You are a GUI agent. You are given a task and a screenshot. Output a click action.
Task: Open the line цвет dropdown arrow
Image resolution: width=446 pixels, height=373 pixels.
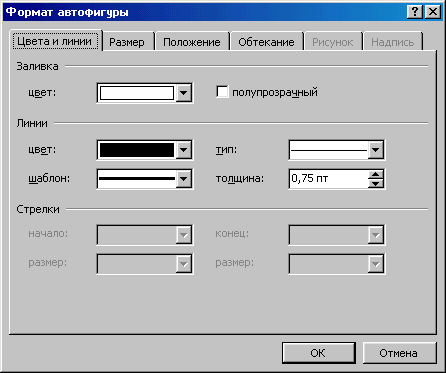(x=184, y=150)
